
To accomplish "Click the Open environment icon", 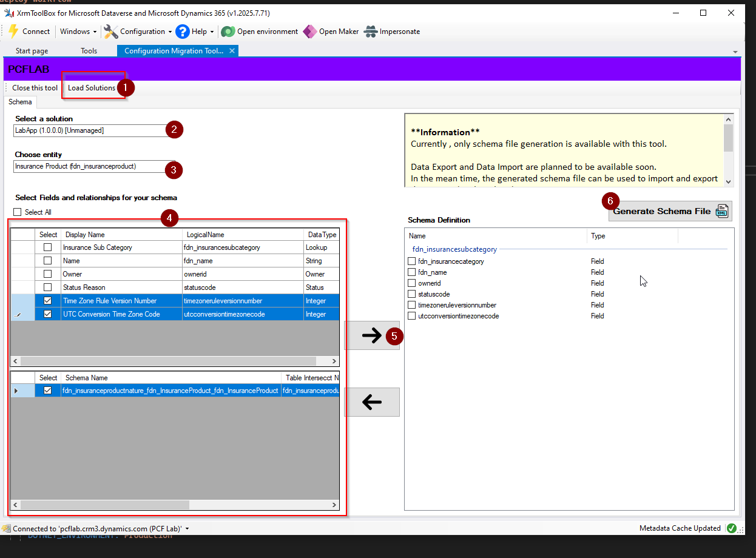I will [228, 32].
